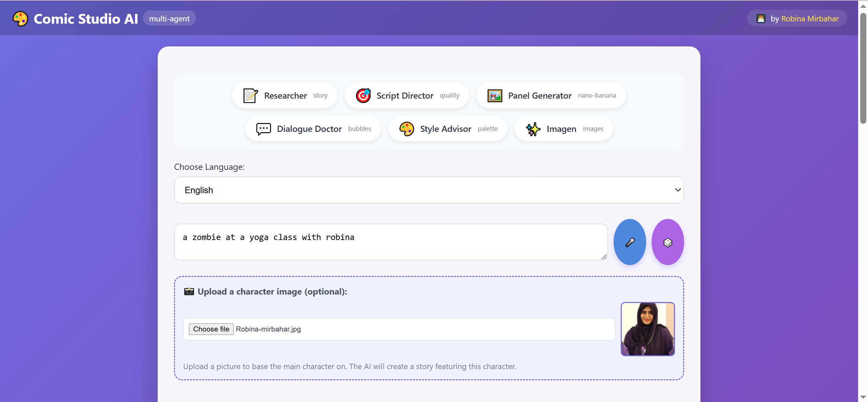
Task: Click the Panel Generator picture icon
Action: (x=495, y=96)
